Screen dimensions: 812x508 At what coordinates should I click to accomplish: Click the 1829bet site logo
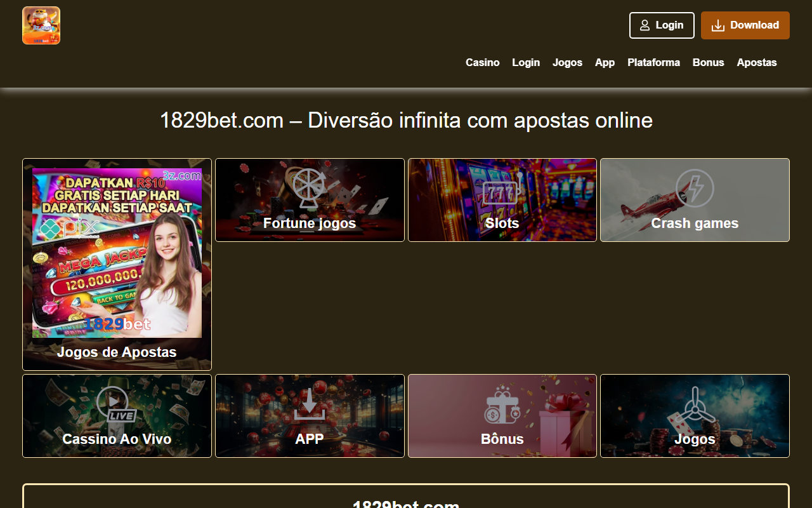point(41,25)
